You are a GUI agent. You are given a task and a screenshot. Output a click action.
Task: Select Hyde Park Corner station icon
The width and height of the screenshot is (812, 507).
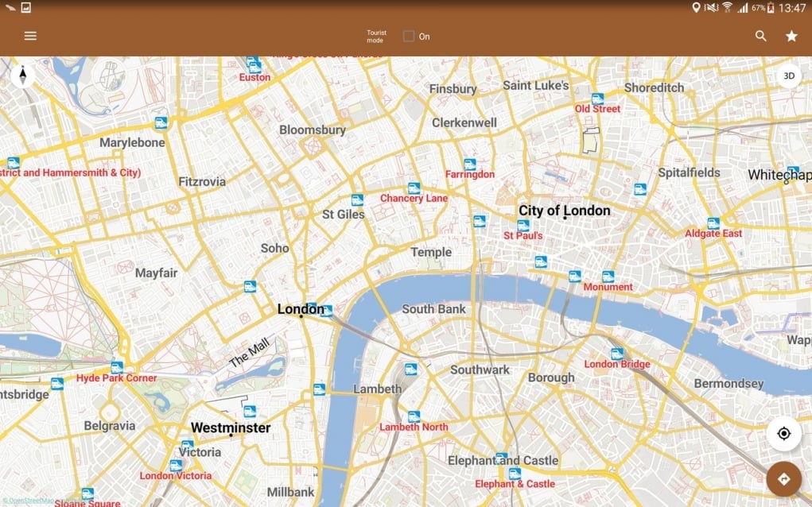coord(117,367)
